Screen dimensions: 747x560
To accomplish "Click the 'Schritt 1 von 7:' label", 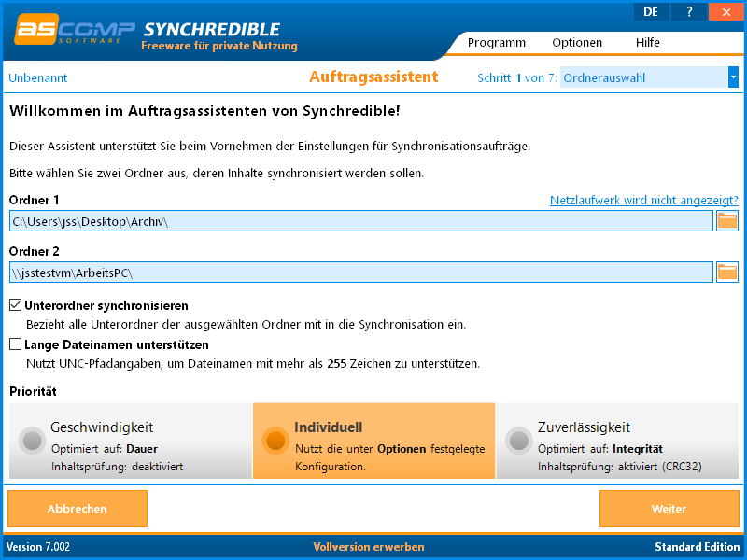I will (517, 78).
